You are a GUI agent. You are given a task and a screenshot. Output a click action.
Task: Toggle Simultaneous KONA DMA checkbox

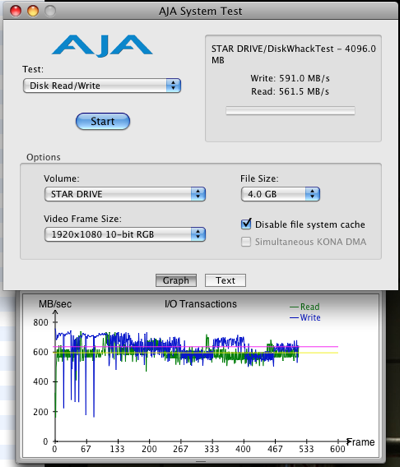(x=246, y=242)
